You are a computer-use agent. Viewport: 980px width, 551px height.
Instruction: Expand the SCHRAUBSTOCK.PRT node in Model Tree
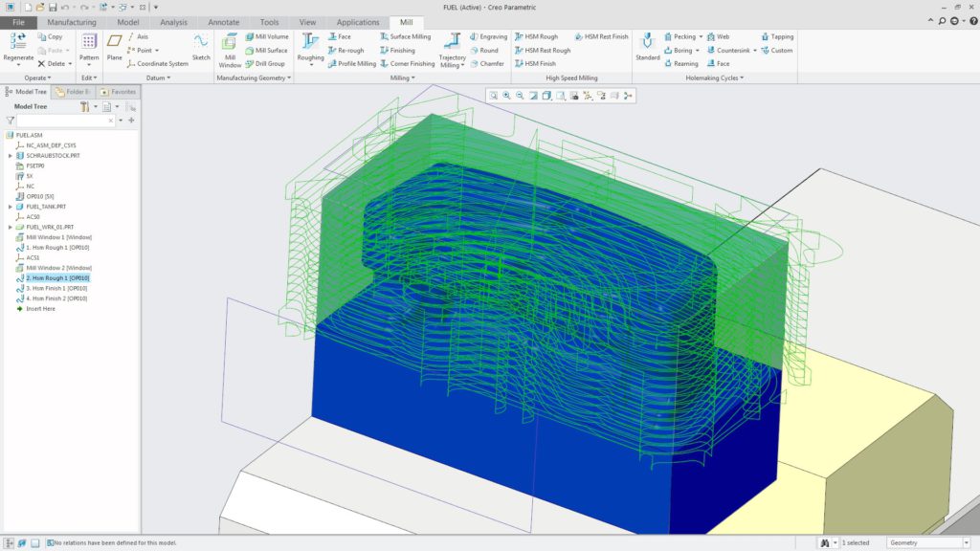pyautogui.click(x=10, y=157)
